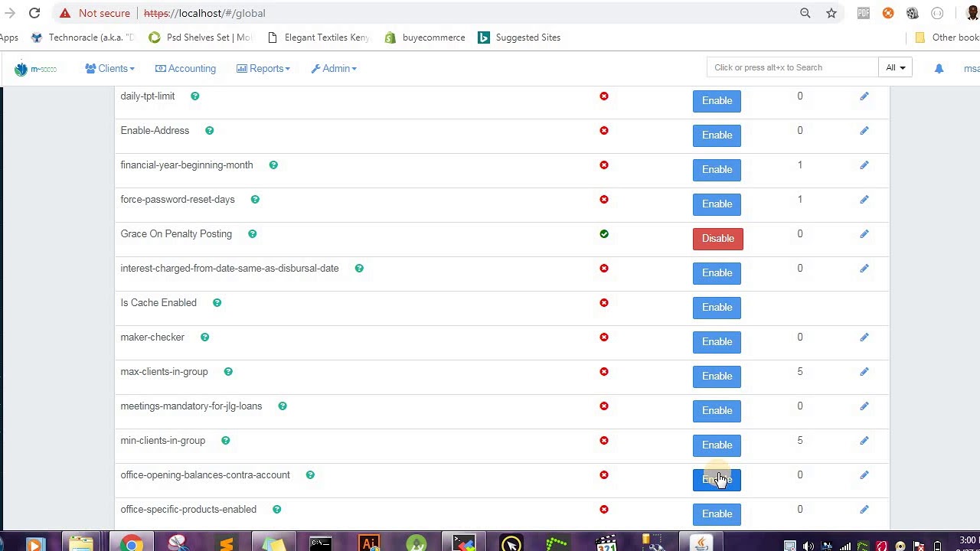This screenshot has width=980, height=551.
Task: Click the volume icon in system tray
Action: (x=808, y=546)
